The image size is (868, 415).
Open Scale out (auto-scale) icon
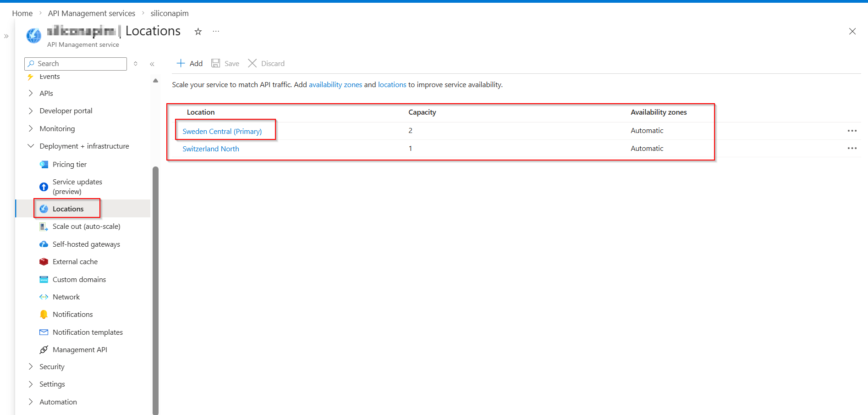click(44, 227)
